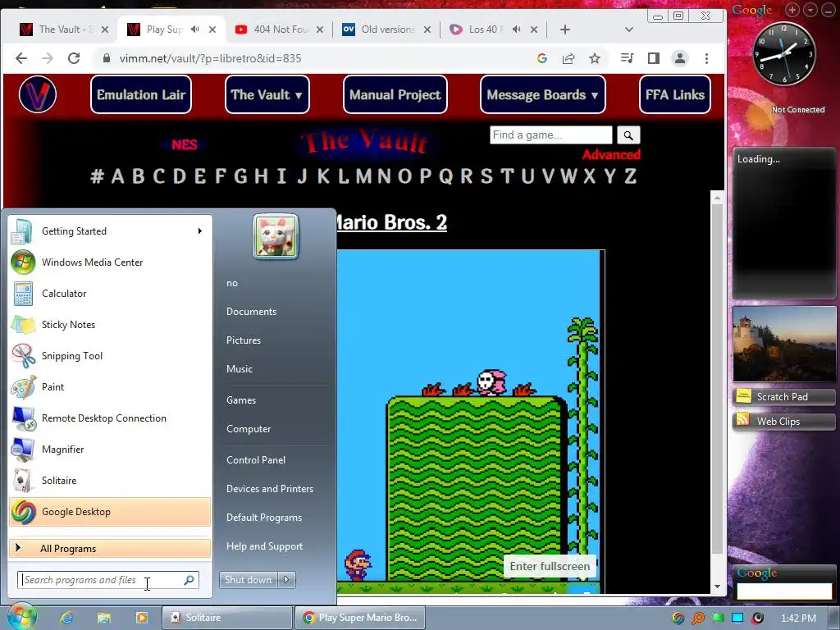Mute the Play Super Mario tab audio
This screenshot has height=630, width=840.
[195, 30]
